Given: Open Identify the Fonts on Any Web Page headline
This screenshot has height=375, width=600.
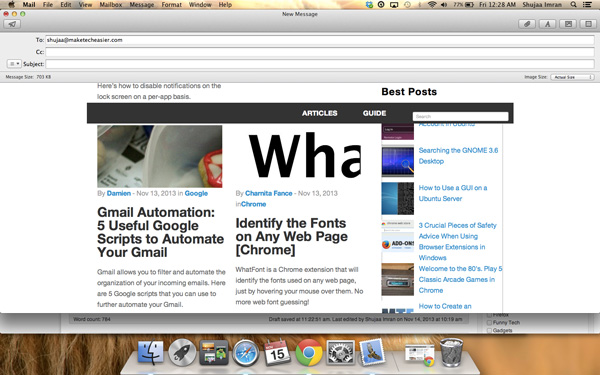Looking at the screenshot, I should click(x=292, y=236).
